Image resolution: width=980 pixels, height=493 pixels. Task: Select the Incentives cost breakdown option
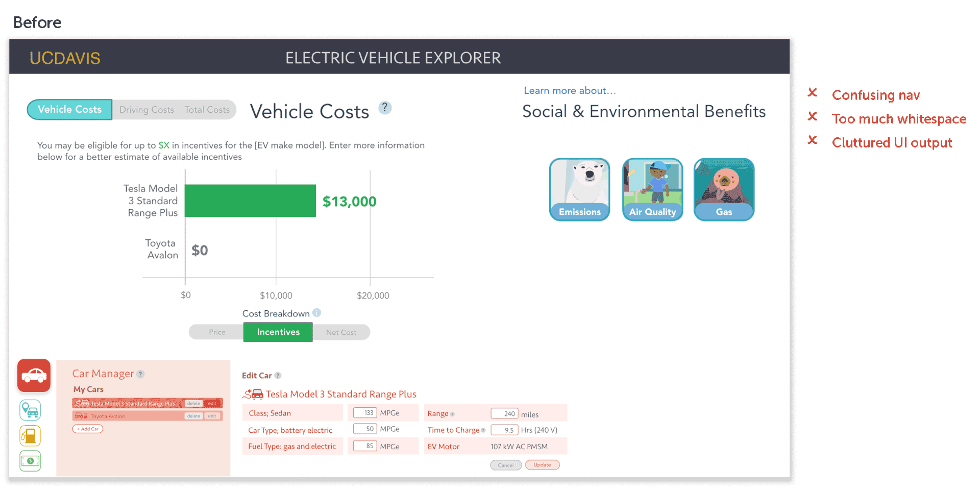[278, 332]
